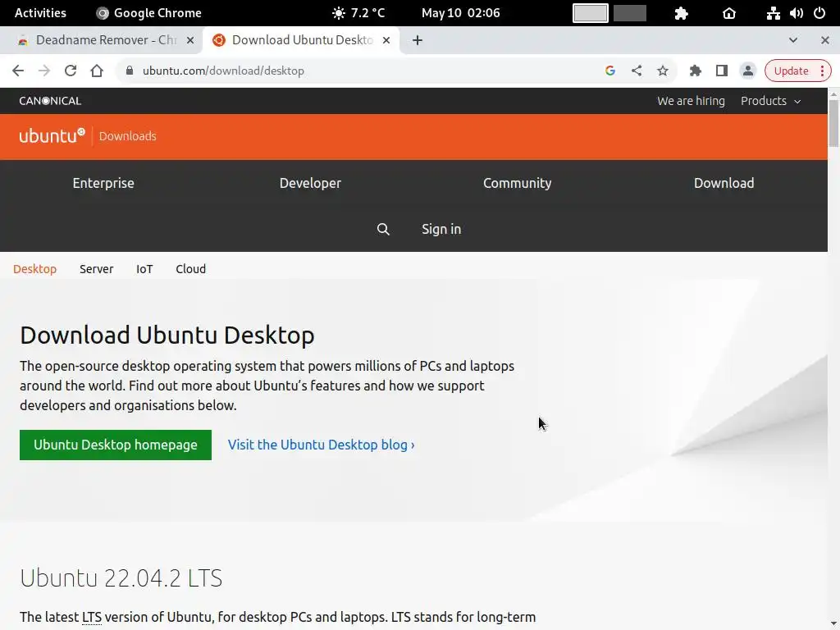
Task: Select the first workspace thumbnail in the top panel
Action: point(591,13)
